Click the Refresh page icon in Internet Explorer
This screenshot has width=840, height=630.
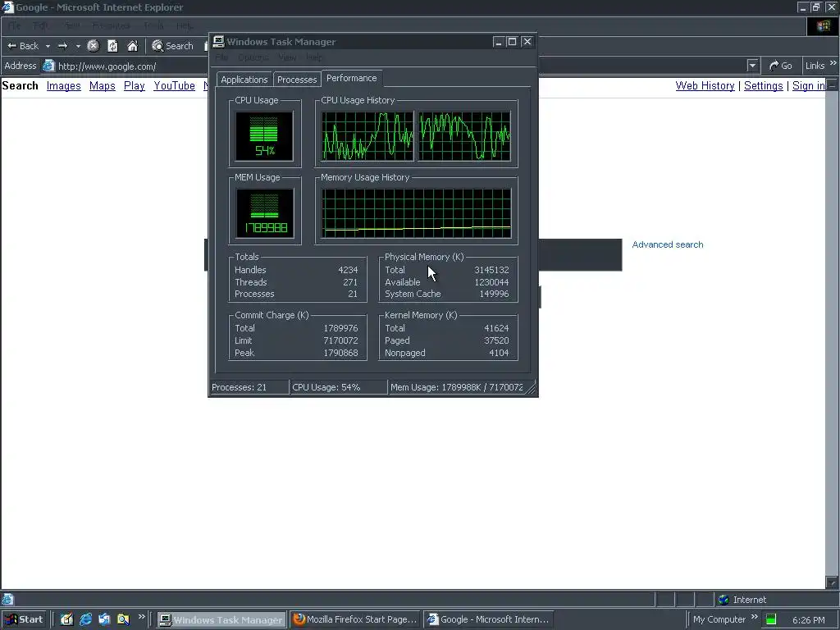[112, 46]
